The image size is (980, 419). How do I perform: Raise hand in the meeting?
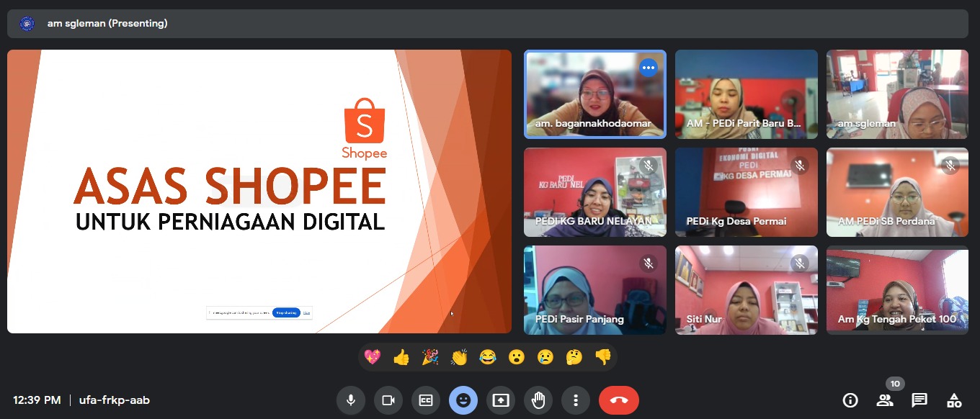(538, 400)
